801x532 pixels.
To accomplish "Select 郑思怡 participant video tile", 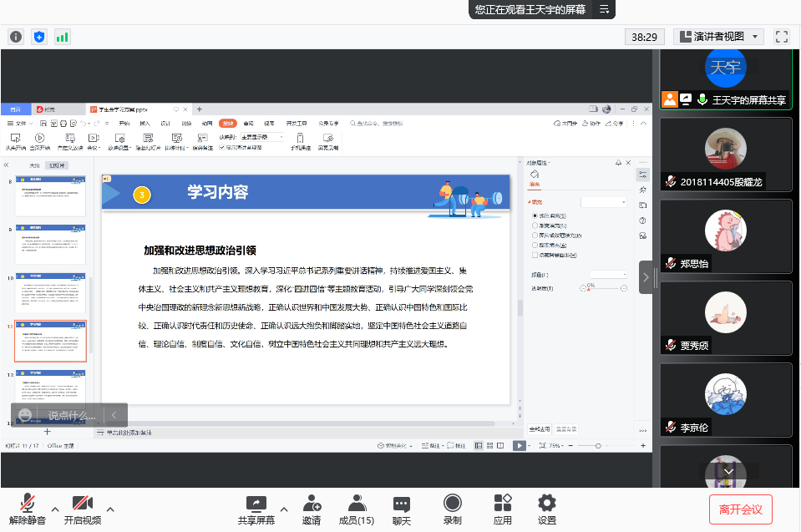I will (x=725, y=236).
